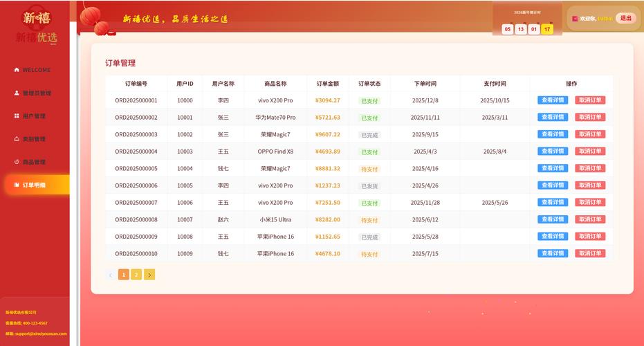The image size is (644, 346).
Task: Click 待支付 status of order ORD2025000008
Action: point(369,220)
